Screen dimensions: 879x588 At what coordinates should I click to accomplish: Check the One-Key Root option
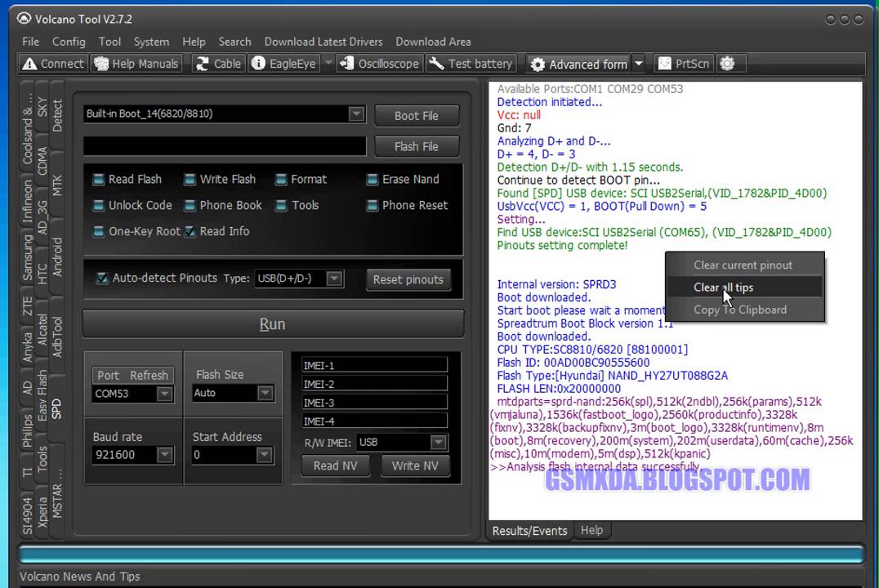[x=99, y=231]
